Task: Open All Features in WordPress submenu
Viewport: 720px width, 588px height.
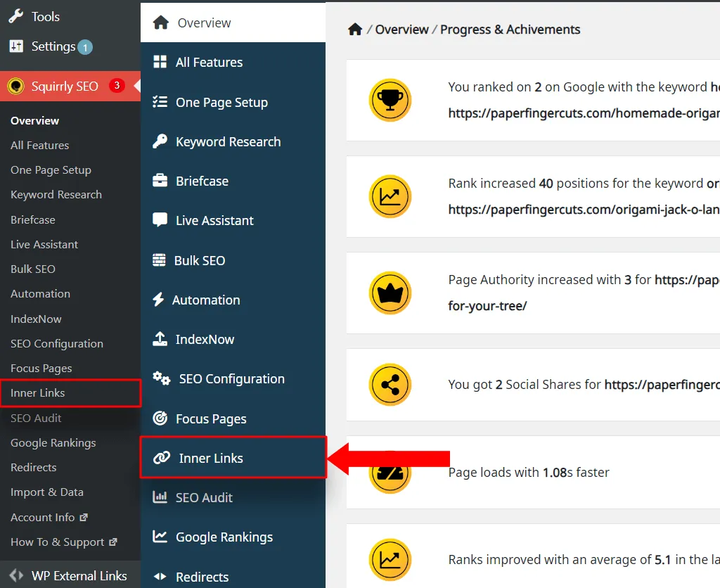Action: pyautogui.click(x=40, y=145)
